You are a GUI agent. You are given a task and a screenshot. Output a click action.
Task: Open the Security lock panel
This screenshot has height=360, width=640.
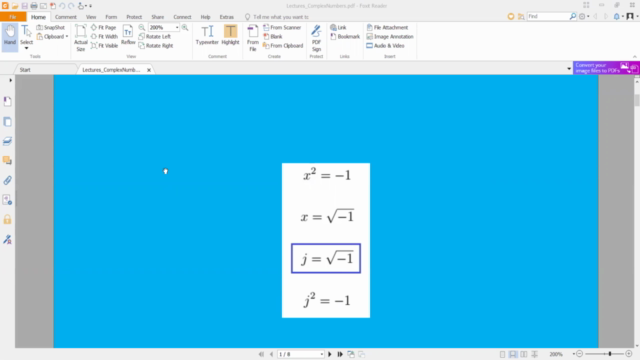[7, 220]
